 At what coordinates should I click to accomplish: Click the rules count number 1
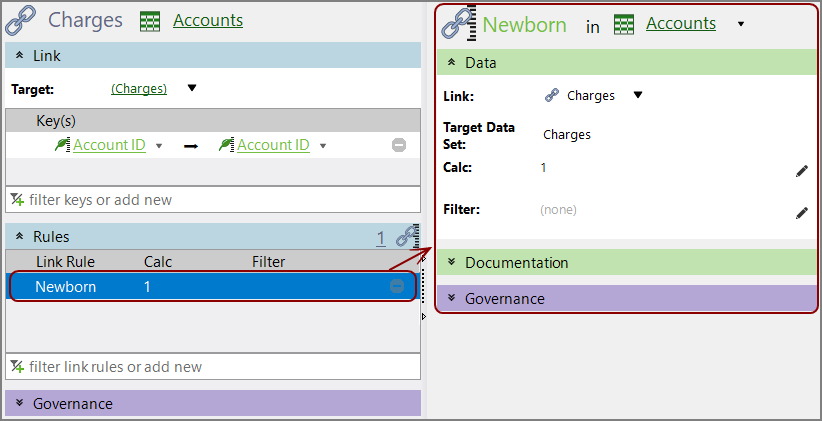pos(381,239)
